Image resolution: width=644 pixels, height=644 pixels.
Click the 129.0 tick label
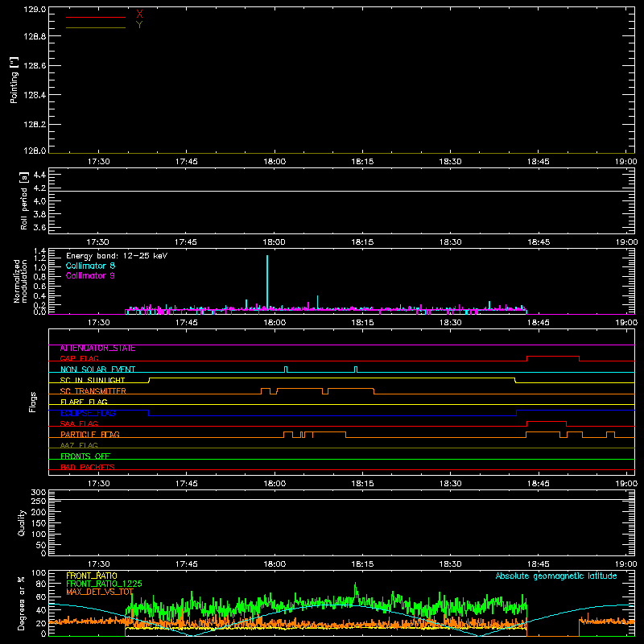point(35,10)
